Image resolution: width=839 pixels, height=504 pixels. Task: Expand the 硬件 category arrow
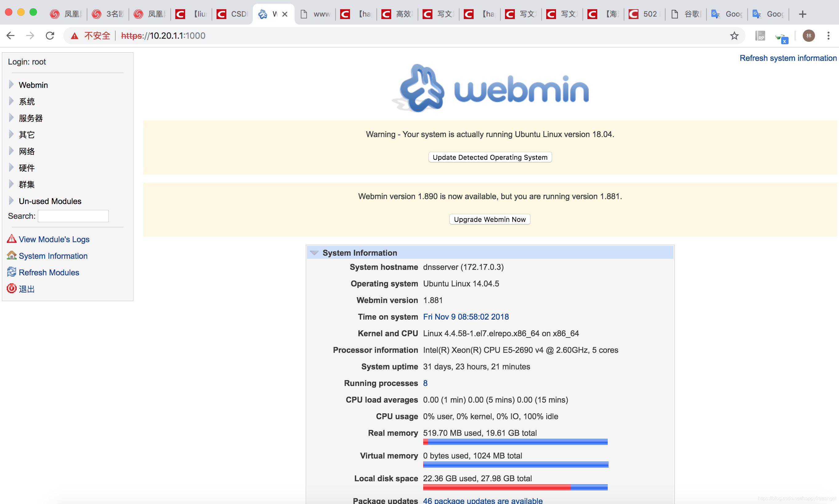(x=11, y=168)
